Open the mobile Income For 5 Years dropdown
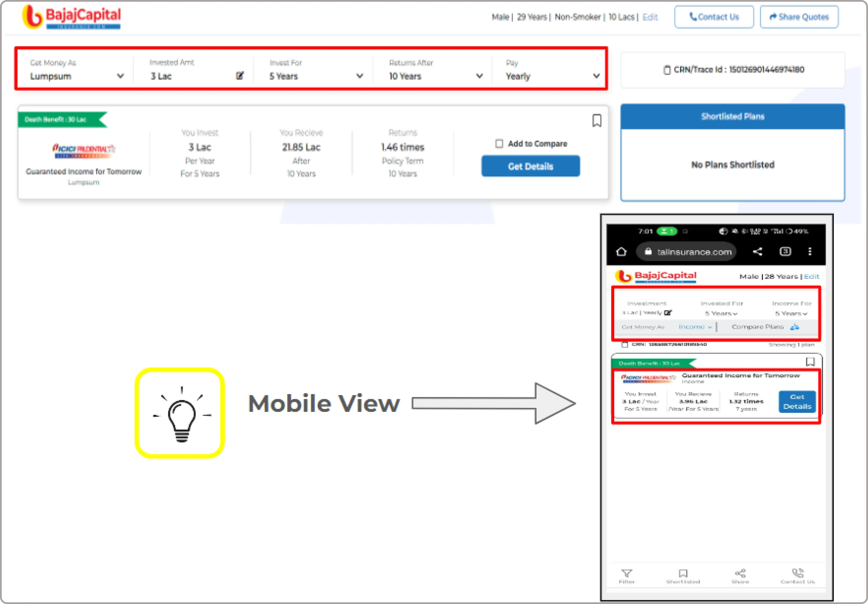 click(x=791, y=314)
